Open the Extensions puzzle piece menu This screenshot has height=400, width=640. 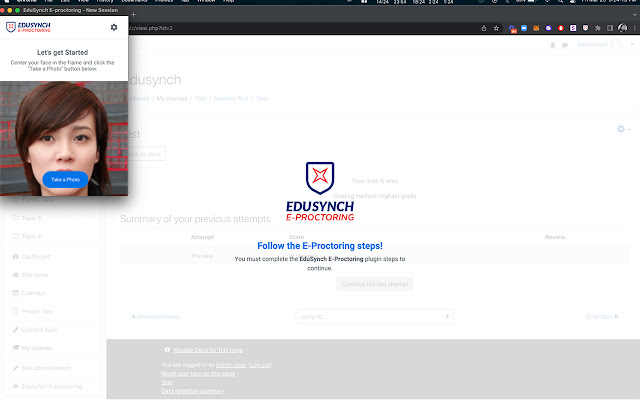pyautogui.click(x=598, y=28)
